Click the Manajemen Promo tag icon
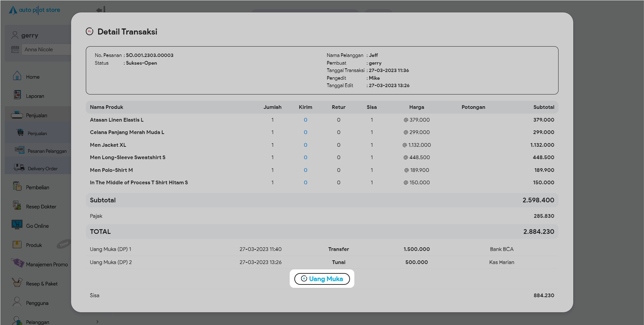644x325 pixels. (17, 263)
